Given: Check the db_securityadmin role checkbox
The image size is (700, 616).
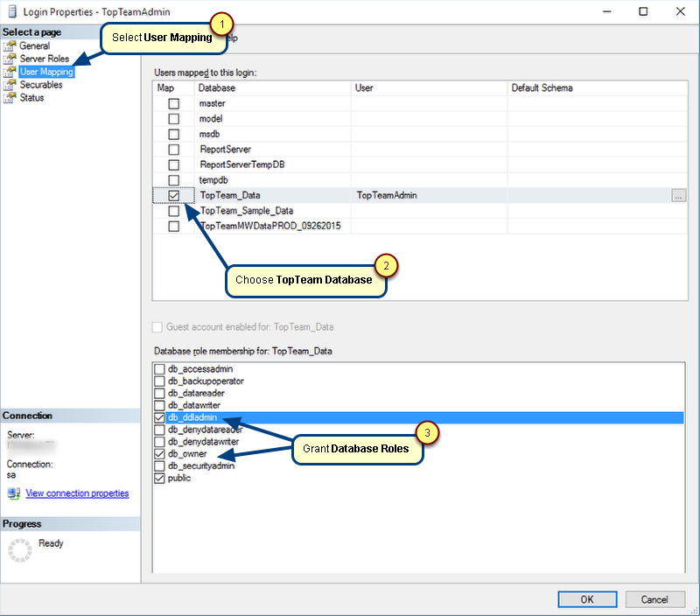Looking at the screenshot, I should (x=159, y=466).
